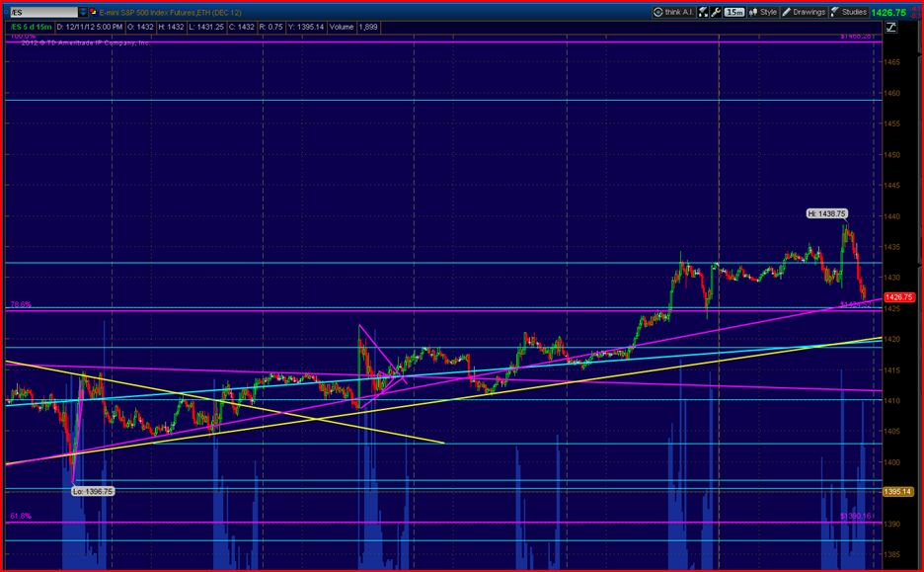Screen dimensions: 924x572
Task: Click the L: 1431.25 low value
Action: point(205,27)
